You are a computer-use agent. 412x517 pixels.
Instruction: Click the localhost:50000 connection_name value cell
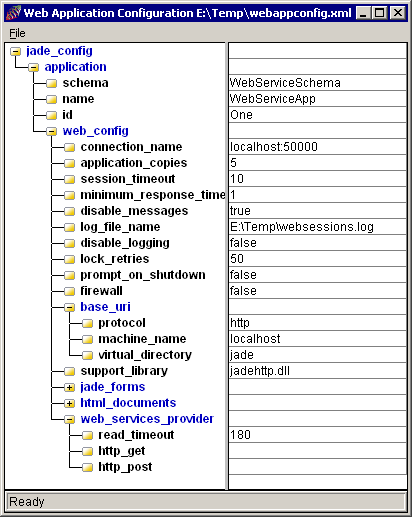click(x=317, y=147)
